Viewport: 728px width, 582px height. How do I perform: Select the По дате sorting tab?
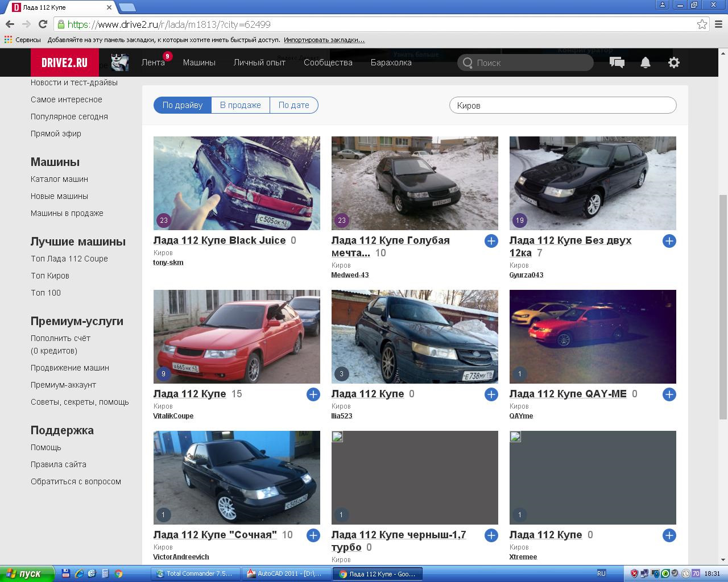(x=294, y=105)
